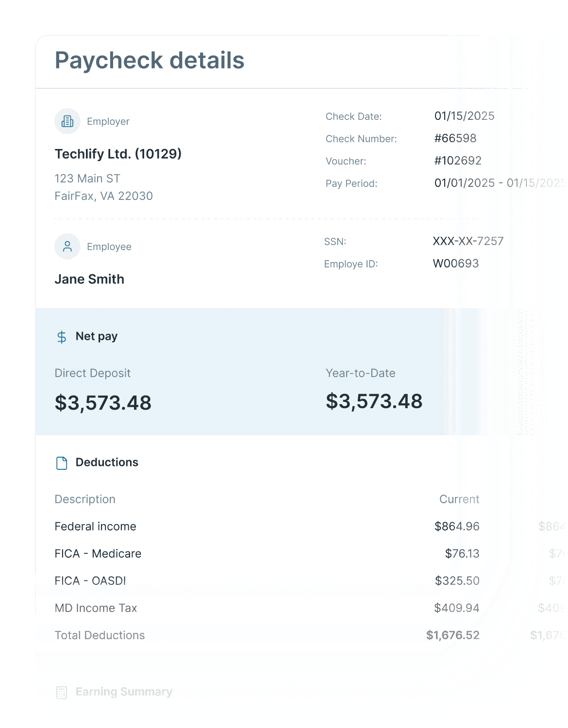This screenshot has width=568, height=728.
Task: Click the Earning Summary section title
Action: click(x=124, y=692)
